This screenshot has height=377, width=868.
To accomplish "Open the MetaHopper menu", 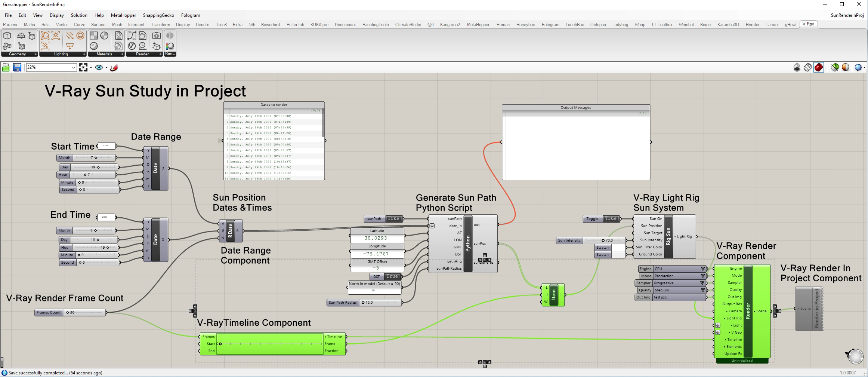I will 123,15.
